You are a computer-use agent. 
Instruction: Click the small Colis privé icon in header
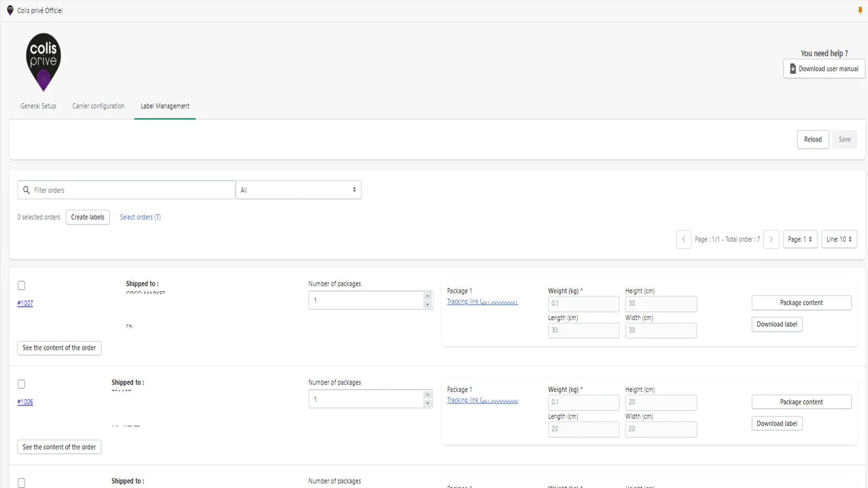[10, 10]
